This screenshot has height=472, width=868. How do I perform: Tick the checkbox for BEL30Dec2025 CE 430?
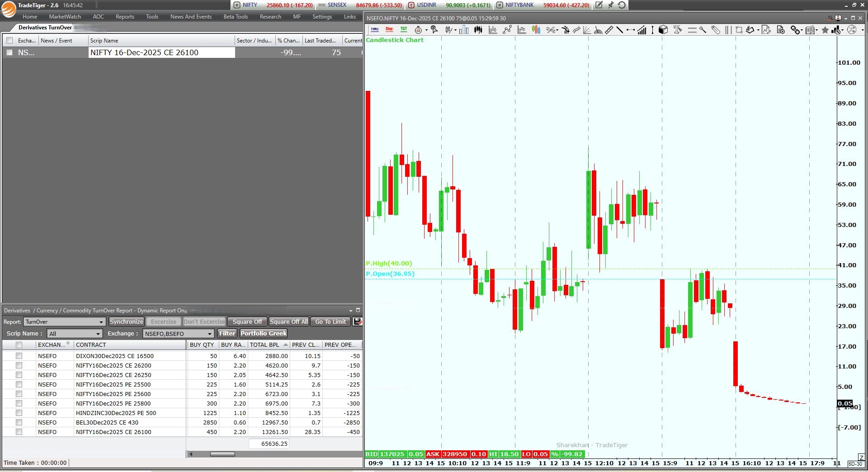pos(19,422)
